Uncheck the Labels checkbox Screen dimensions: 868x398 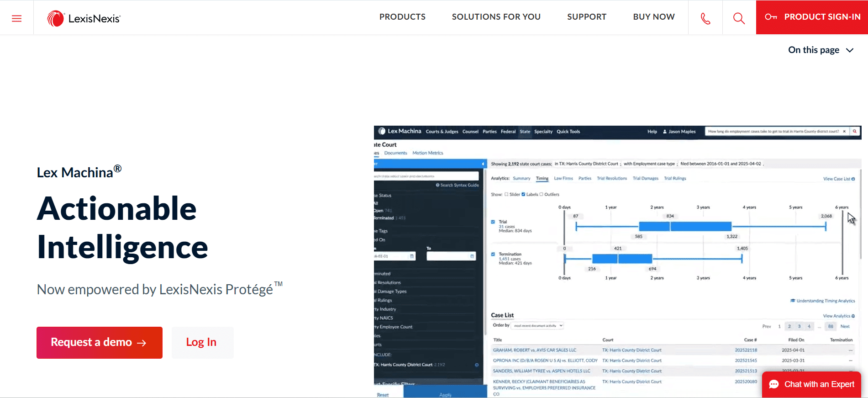(523, 194)
